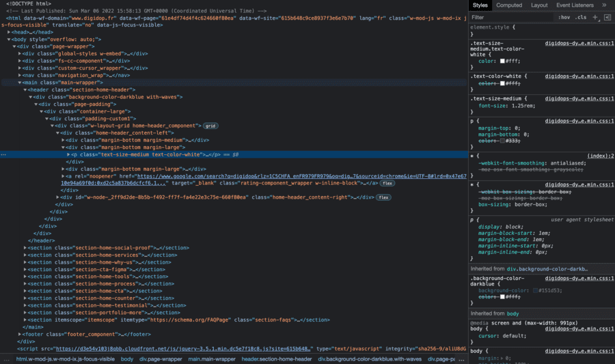Image resolution: width=615 pixels, height=364 pixels.
Task: Click the inherited-from body link
Action: point(512,314)
